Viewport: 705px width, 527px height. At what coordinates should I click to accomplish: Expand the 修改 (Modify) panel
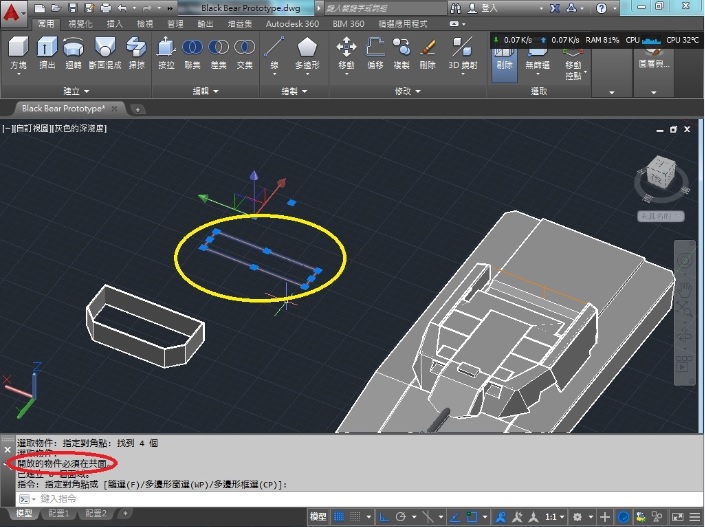click(407, 91)
